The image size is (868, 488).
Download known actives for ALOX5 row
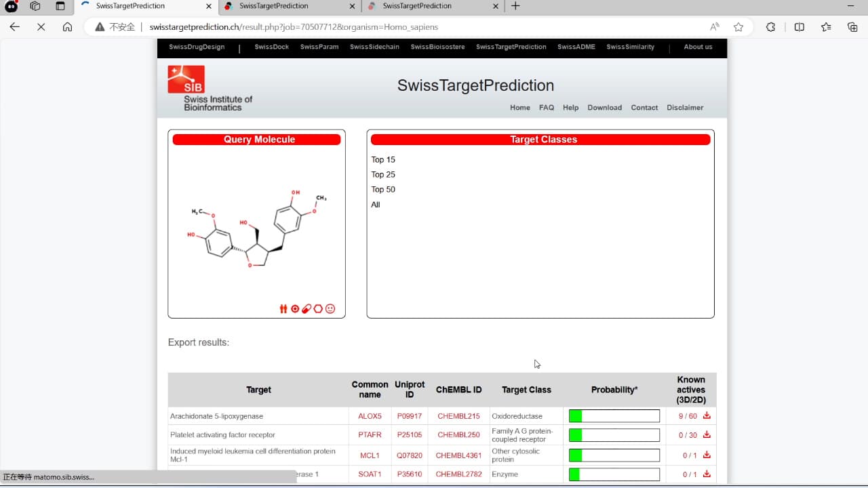click(707, 415)
